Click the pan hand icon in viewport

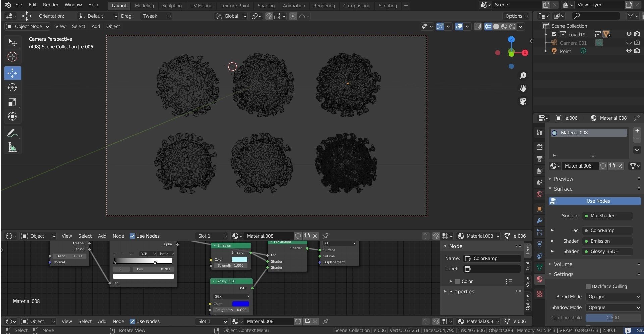pyautogui.click(x=523, y=88)
